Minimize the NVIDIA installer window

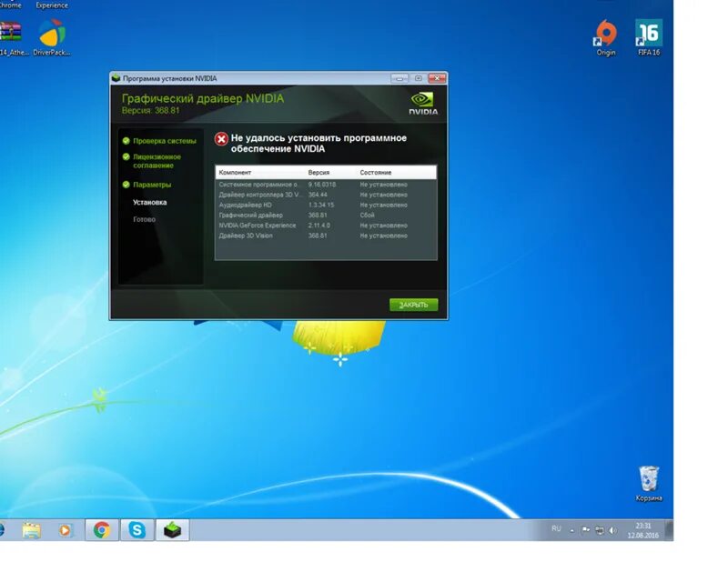pyautogui.click(x=399, y=78)
